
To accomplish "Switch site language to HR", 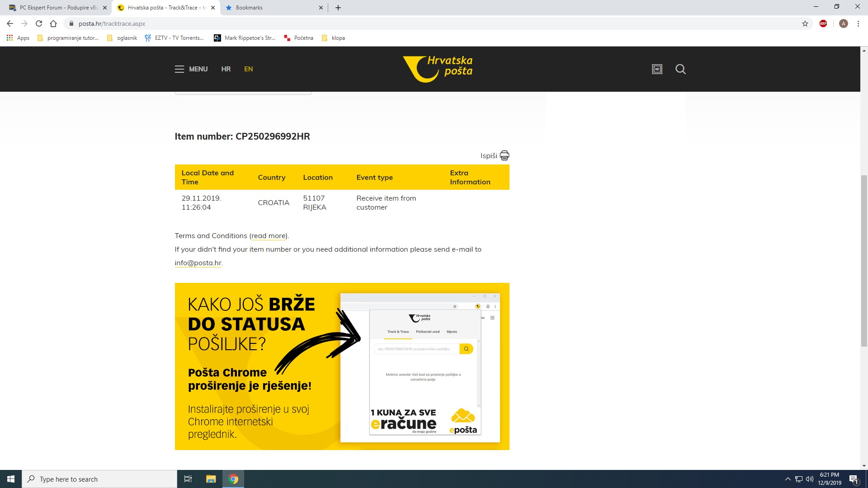I will pos(226,69).
